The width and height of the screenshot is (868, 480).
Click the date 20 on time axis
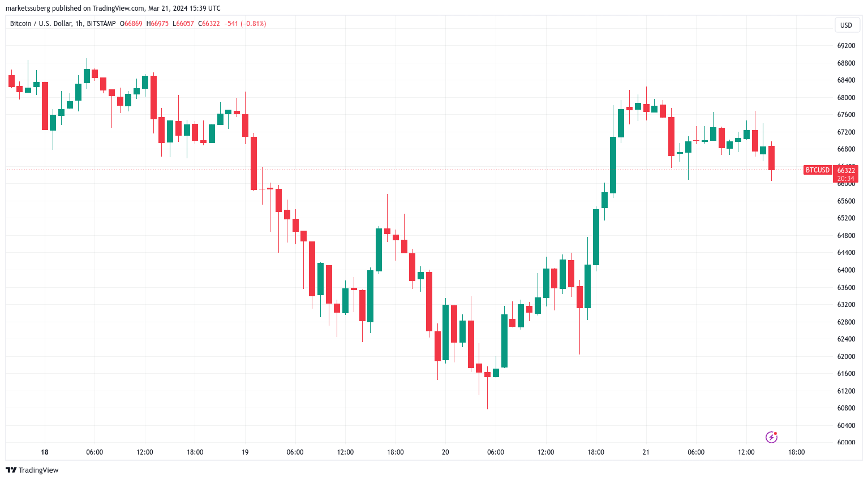(445, 452)
